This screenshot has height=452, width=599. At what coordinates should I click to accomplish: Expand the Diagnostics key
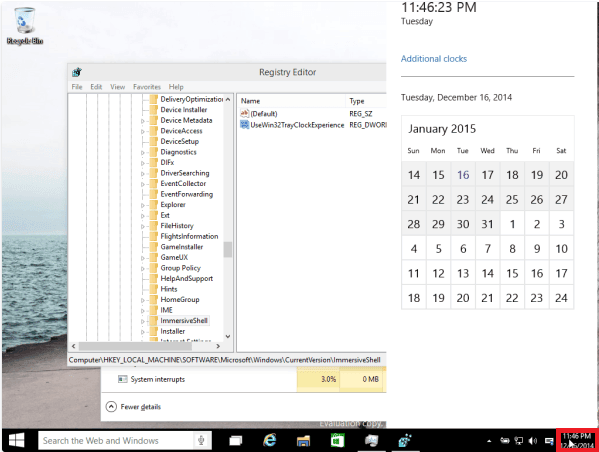(x=143, y=152)
